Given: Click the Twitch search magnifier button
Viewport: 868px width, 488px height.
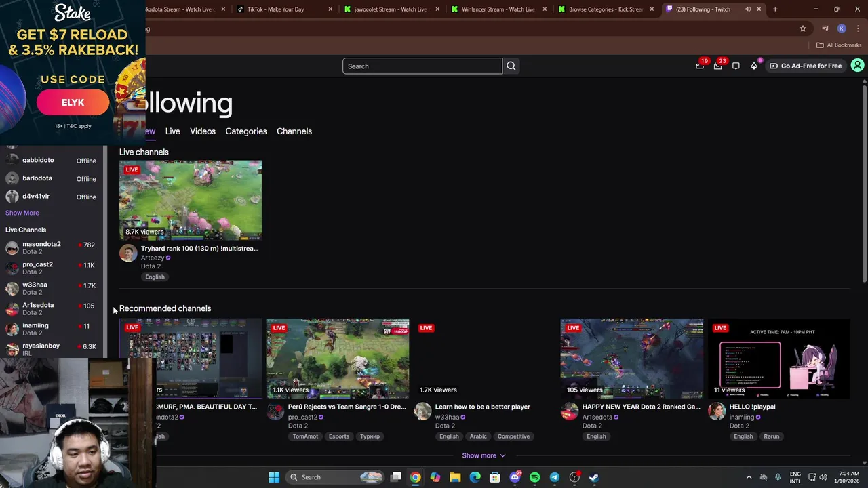Looking at the screenshot, I should [x=511, y=66].
